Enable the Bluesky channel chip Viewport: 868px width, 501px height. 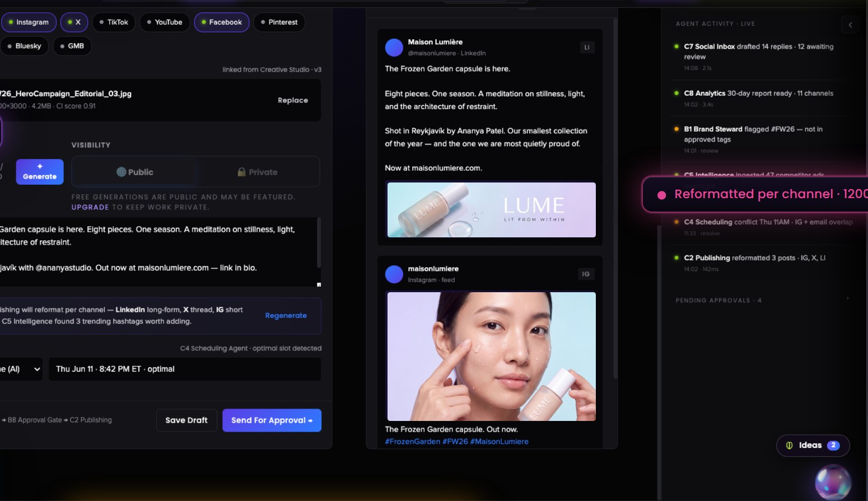pyautogui.click(x=25, y=46)
